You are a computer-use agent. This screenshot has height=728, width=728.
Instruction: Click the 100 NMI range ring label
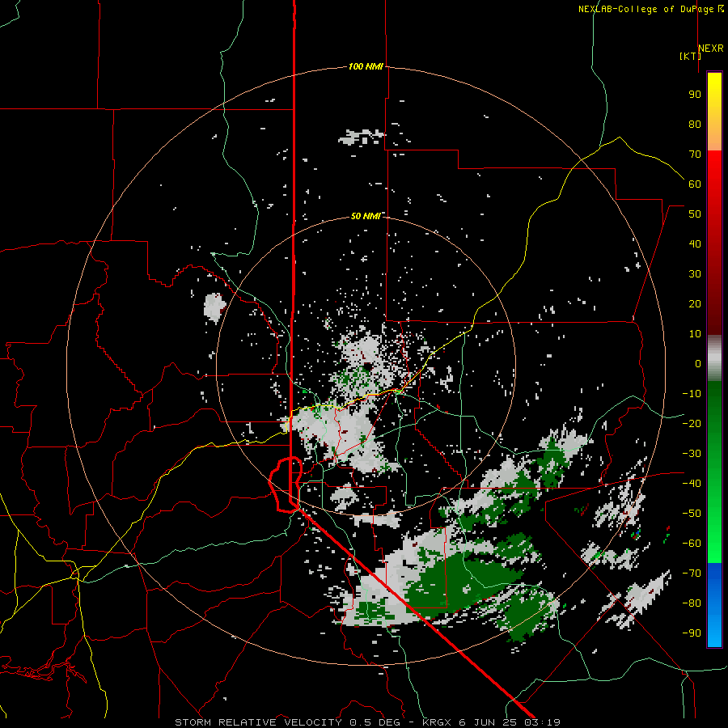click(366, 67)
